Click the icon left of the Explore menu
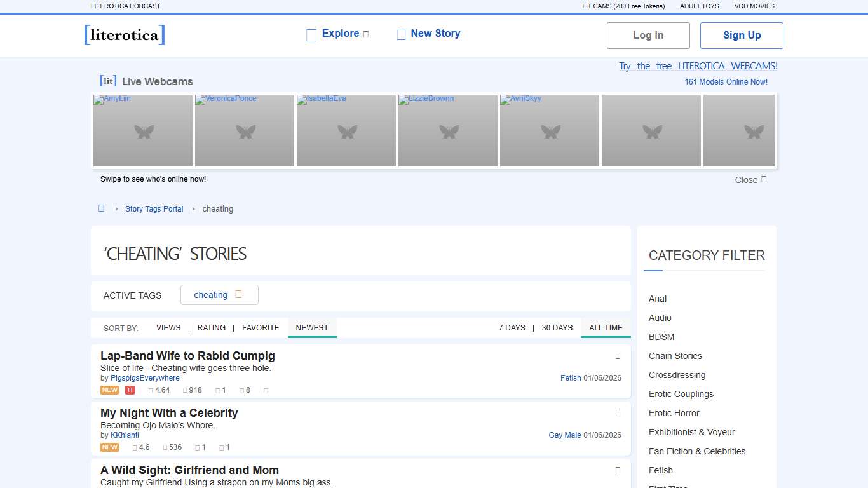 point(311,35)
